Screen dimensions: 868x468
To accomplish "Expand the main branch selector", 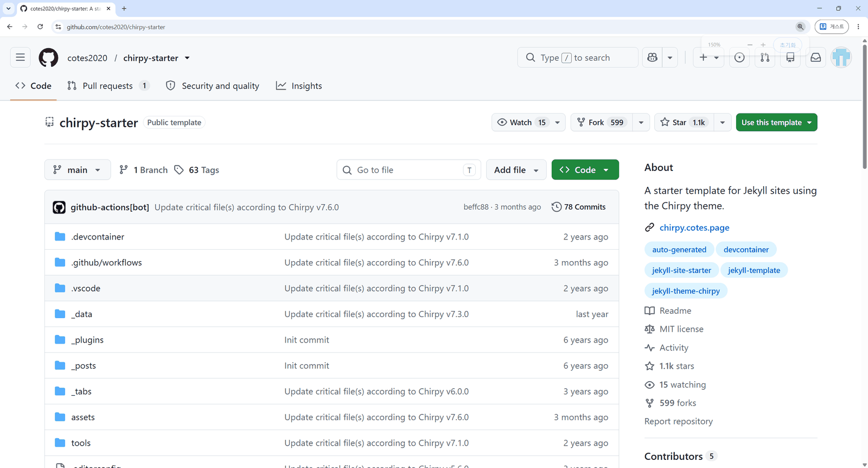I will click(x=78, y=170).
